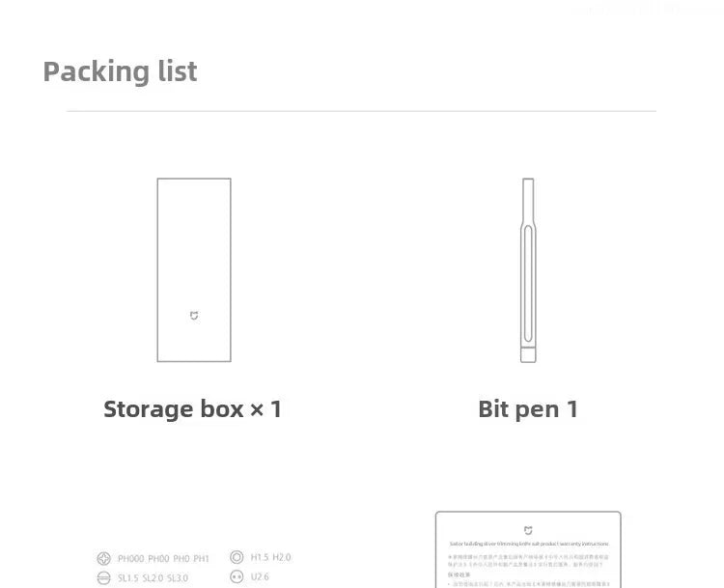The height and width of the screenshot is (588, 724).
Task: Click the "Storage box × 1" label
Action: [193, 408]
